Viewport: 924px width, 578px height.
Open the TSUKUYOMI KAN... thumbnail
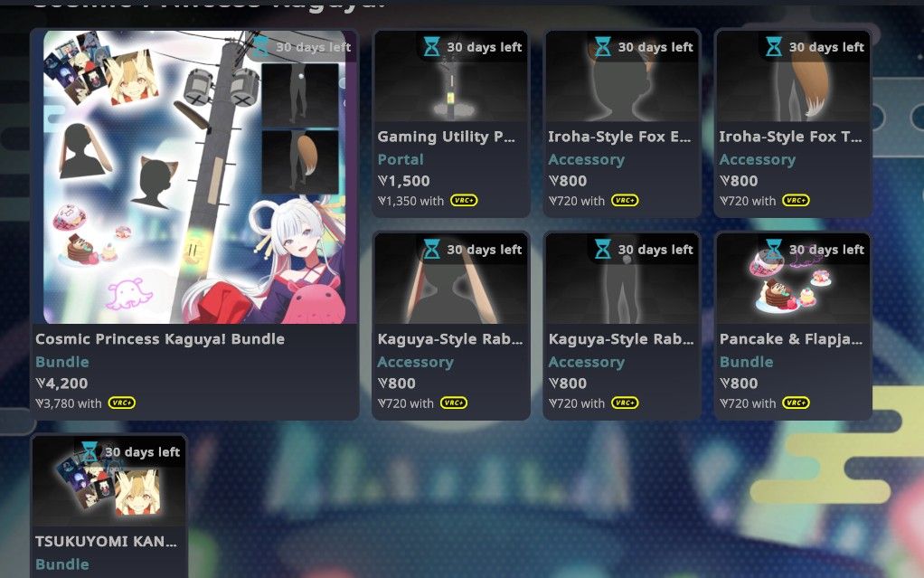109,480
